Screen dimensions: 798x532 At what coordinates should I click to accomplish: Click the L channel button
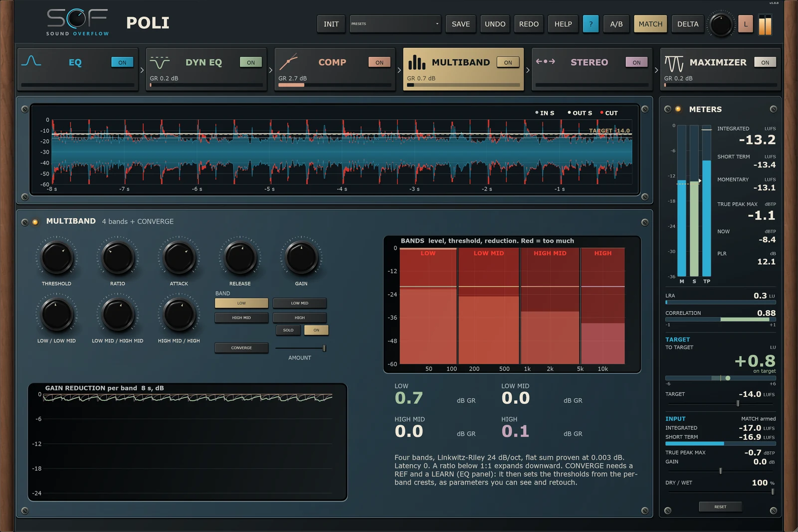(746, 24)
